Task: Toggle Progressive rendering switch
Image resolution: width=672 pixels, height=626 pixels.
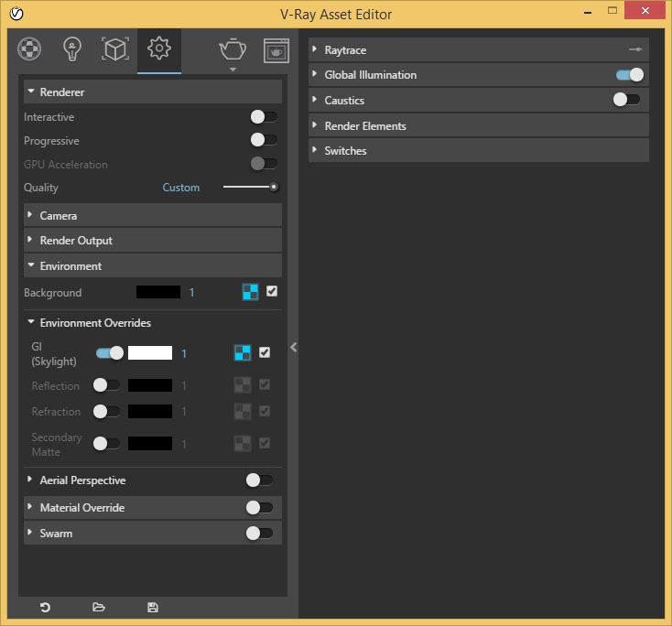Action: (264, 140)
